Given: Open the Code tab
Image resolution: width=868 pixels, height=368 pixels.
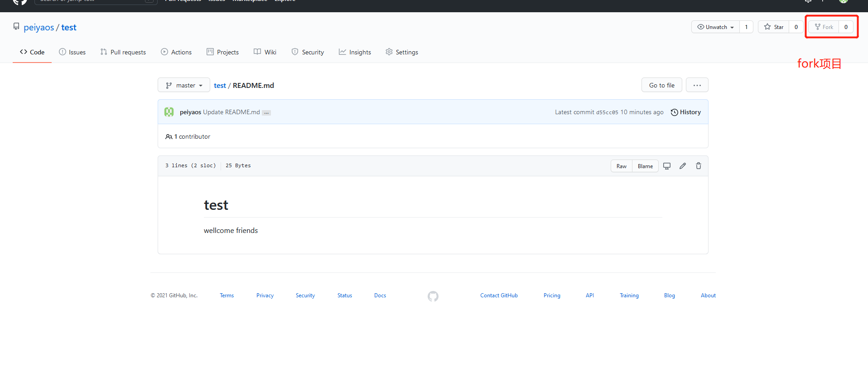Looking at the screenshot, I should 32,52.
